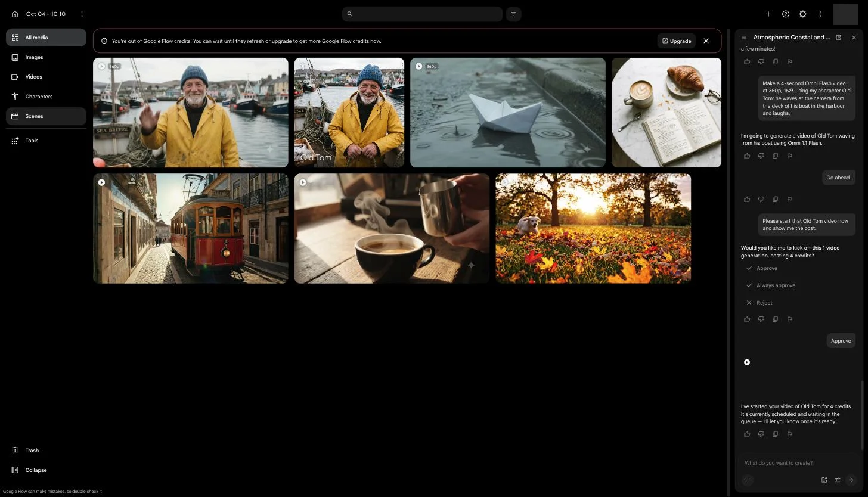Open Tools in sidebar
The height and width of the screenshot is (497, 868).
[x=46, y=141]
